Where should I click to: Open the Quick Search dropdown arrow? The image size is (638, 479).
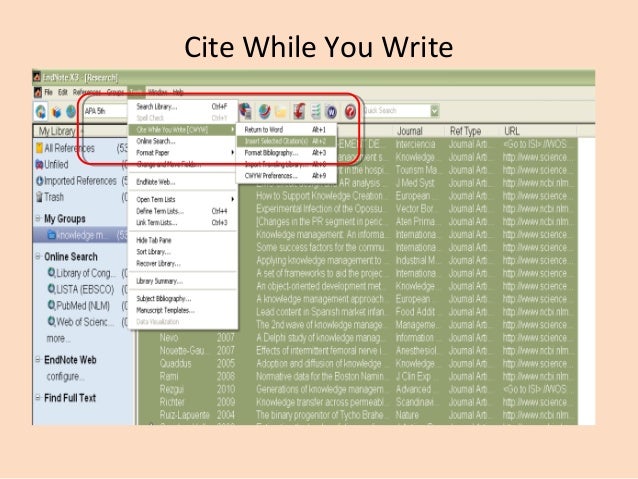435,110
